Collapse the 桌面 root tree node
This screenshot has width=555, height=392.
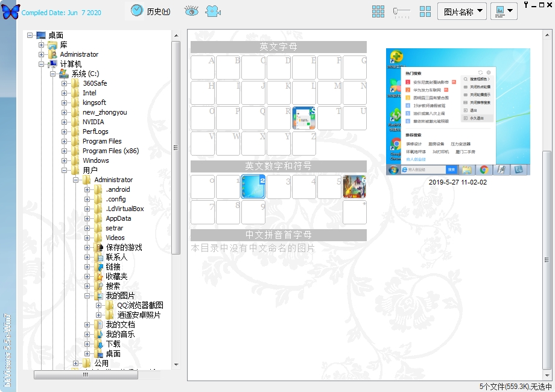tap(30, 35)
